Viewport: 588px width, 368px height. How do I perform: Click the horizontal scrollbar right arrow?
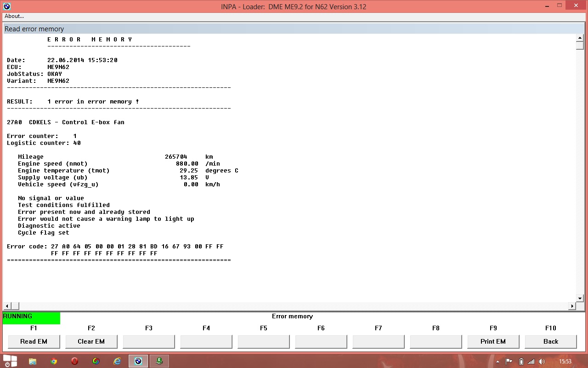(x=572, y=306)
